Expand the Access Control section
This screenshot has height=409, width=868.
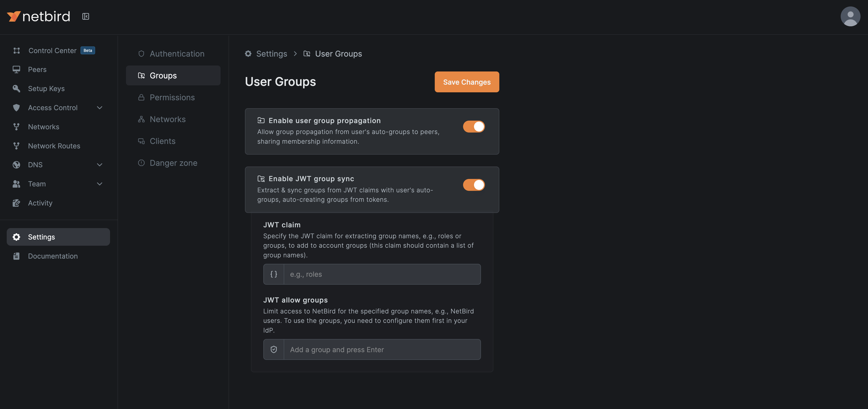point(99,108)
